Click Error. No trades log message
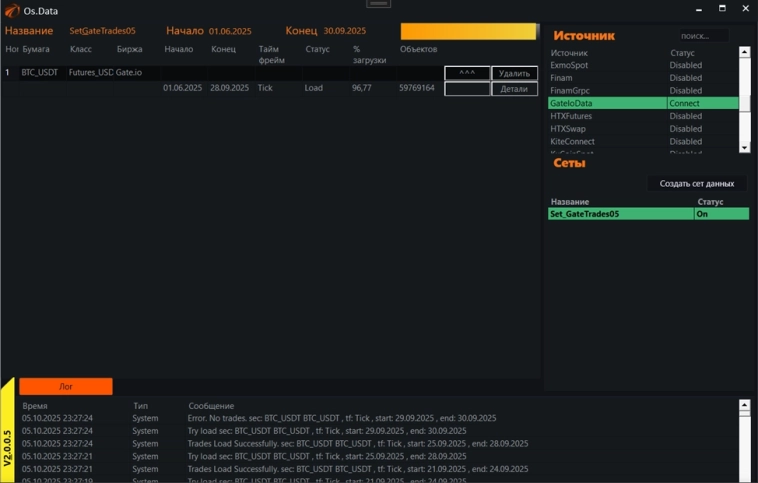 pos(342,418)
